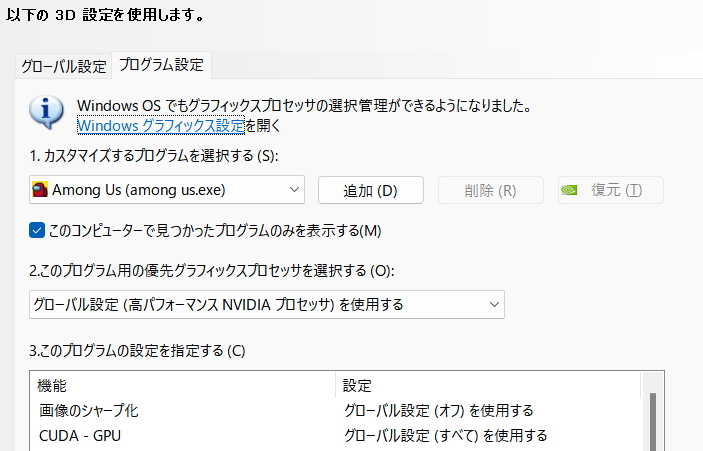Open the Windows グラフィックス設定 link

click(x=161, y=126)
